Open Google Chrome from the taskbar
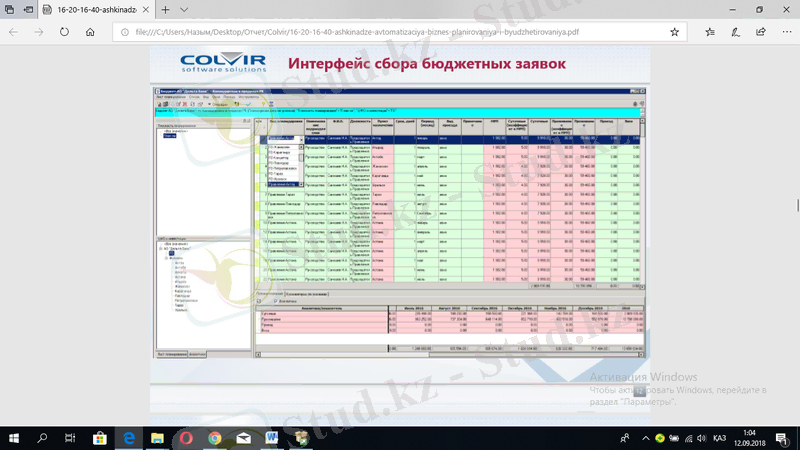Viewport: 800px width, 450px height. pos(215,438)
